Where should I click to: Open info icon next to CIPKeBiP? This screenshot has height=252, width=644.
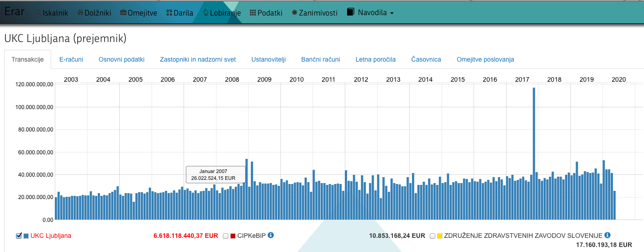(x=270, y=235)
